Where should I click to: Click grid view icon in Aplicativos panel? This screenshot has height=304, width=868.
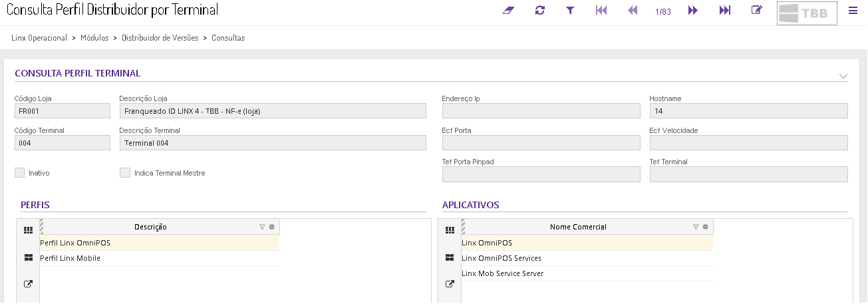coord(450,230)
